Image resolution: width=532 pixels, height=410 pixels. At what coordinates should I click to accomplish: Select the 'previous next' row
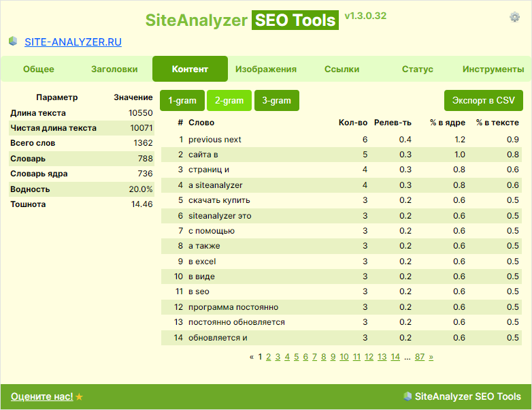point(342,140)
